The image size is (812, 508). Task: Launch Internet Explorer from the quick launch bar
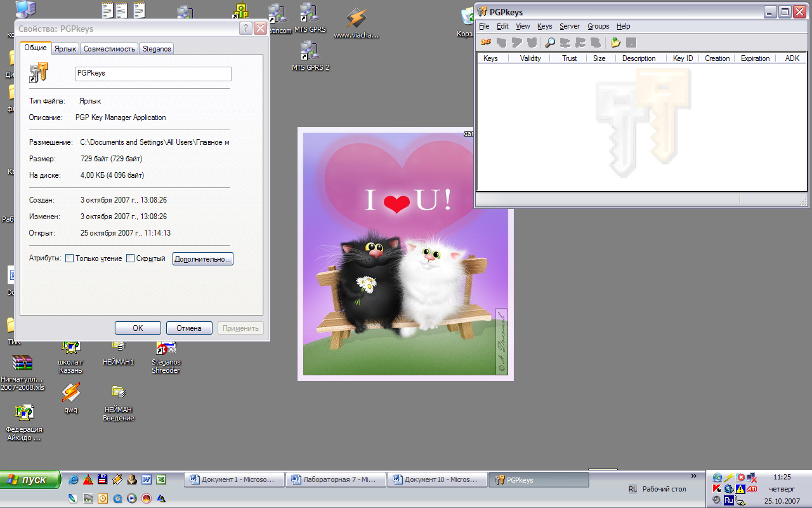coord(74,480)
